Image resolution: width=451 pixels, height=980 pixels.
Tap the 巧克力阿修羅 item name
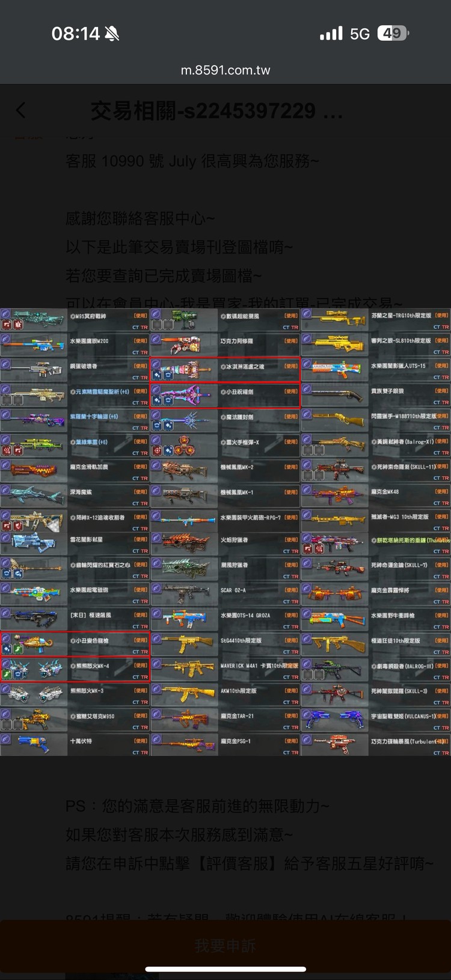(236, 341)
